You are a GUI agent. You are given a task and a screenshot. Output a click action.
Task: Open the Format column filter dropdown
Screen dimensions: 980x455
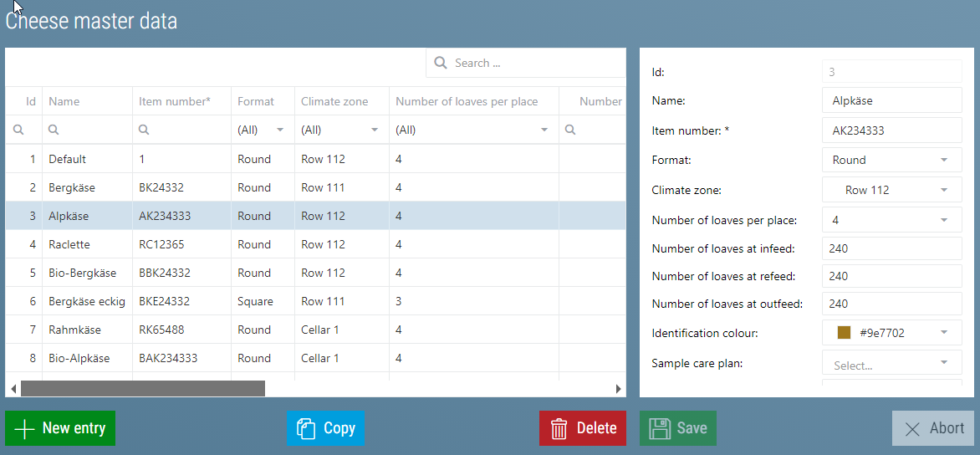pos(280,130)
